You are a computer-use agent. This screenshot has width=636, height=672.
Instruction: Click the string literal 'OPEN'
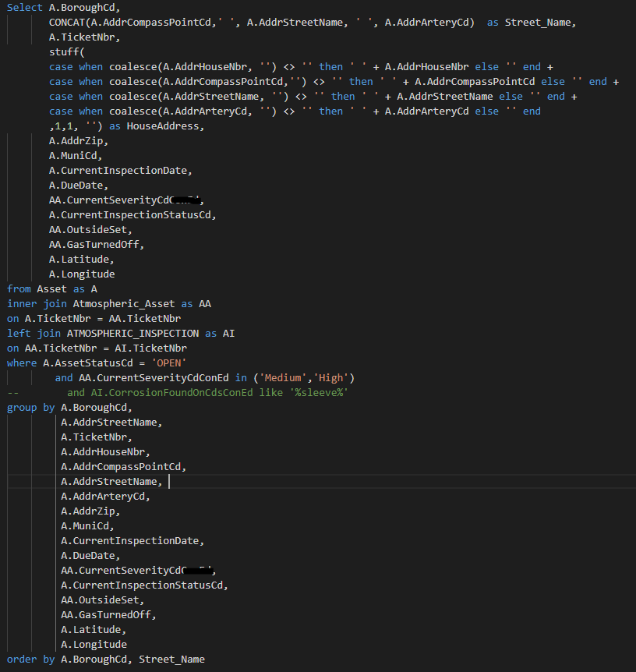pos(168,363)
